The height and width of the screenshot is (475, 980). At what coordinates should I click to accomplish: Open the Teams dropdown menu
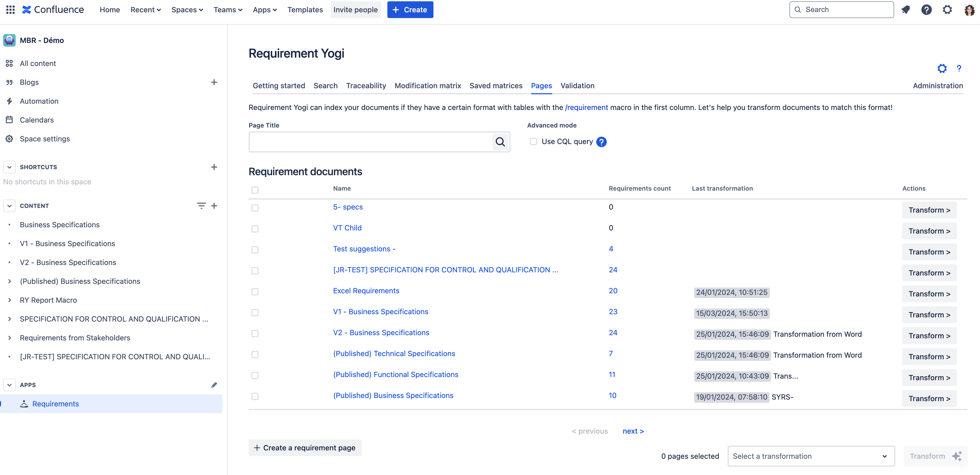tap(227, 9)
